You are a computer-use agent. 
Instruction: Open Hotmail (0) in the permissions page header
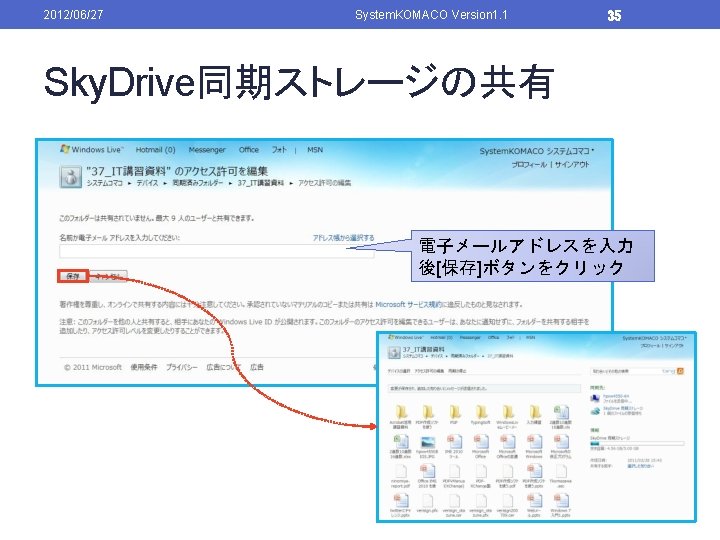pos(155,150)
